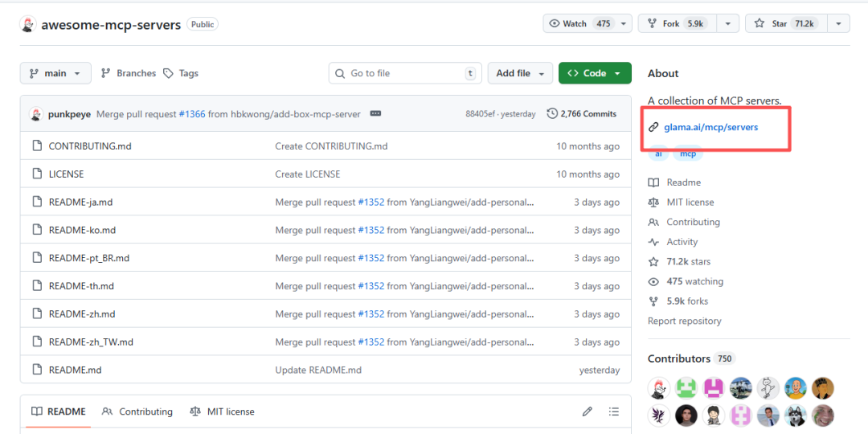Click the 'ai' topic tag
This screenshot has width=868, height=434.
point(659,154)
